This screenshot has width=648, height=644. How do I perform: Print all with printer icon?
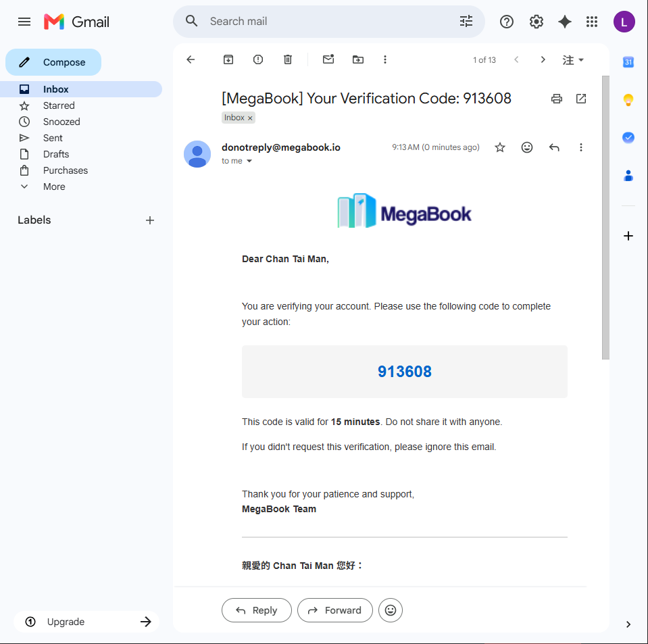pyautogui.click(x=556, y=99)
